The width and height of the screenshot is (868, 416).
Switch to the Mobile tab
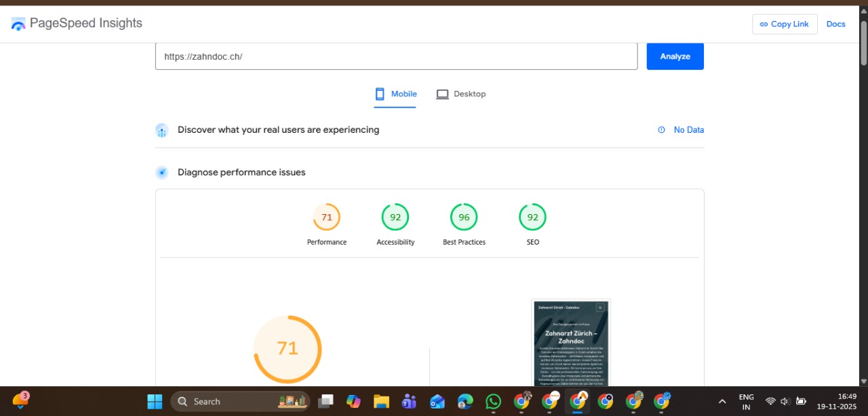pos(396,94)
